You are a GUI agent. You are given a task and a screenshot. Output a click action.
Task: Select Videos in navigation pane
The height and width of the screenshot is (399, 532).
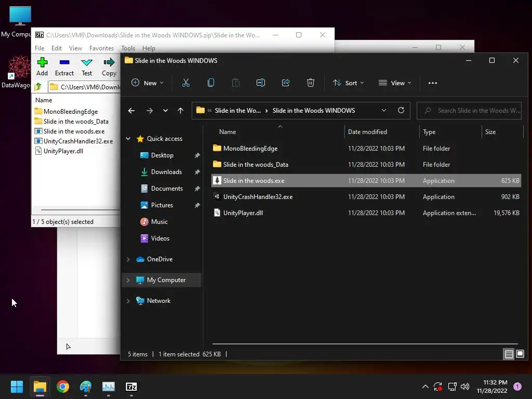pyautogui.click(x=160, y=238)
